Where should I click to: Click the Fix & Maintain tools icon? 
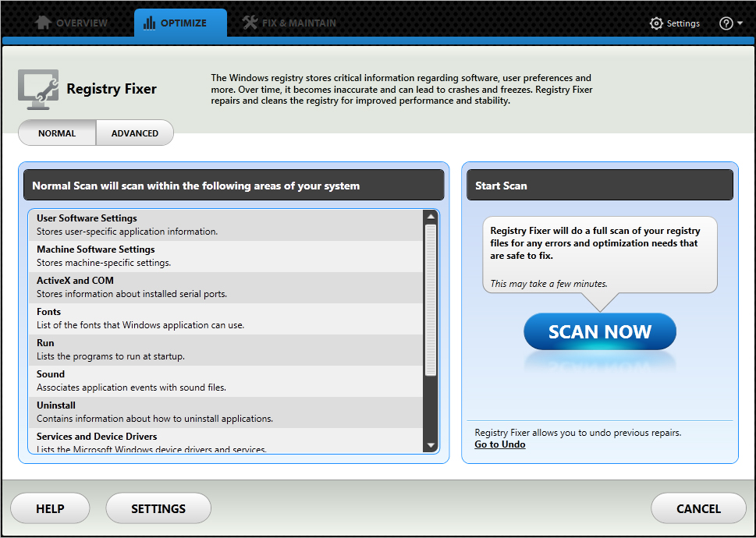click(250, 23)
